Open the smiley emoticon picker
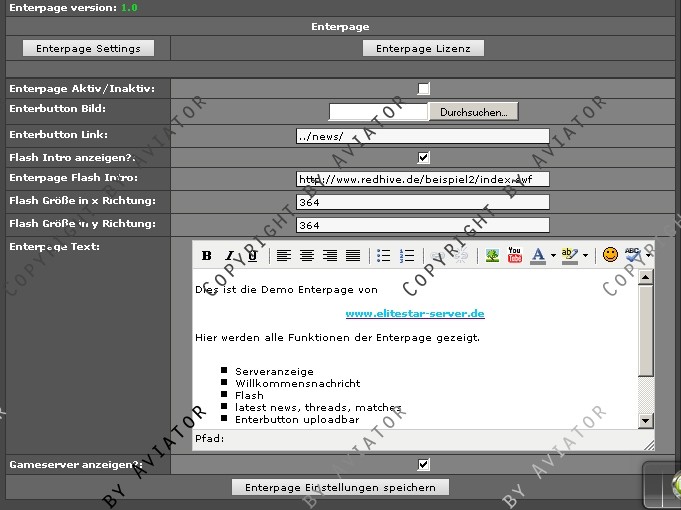 (x=610, y=256)
